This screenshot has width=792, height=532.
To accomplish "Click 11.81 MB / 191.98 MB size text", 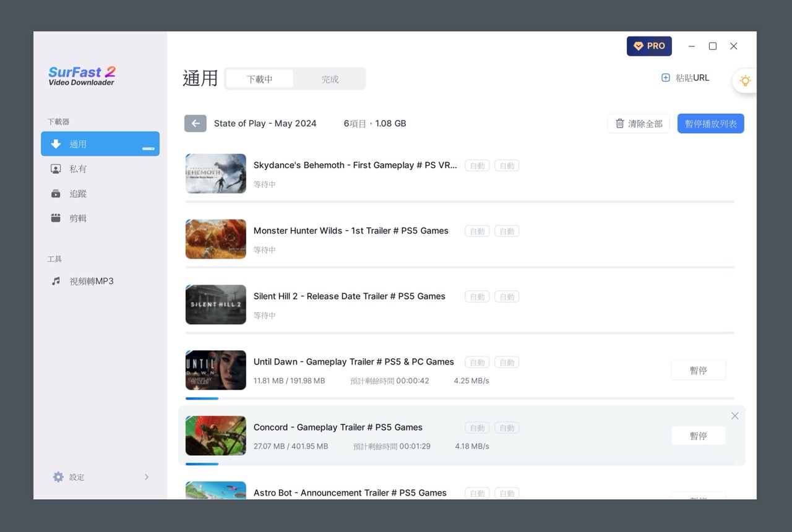I will (x=289, y=380).
